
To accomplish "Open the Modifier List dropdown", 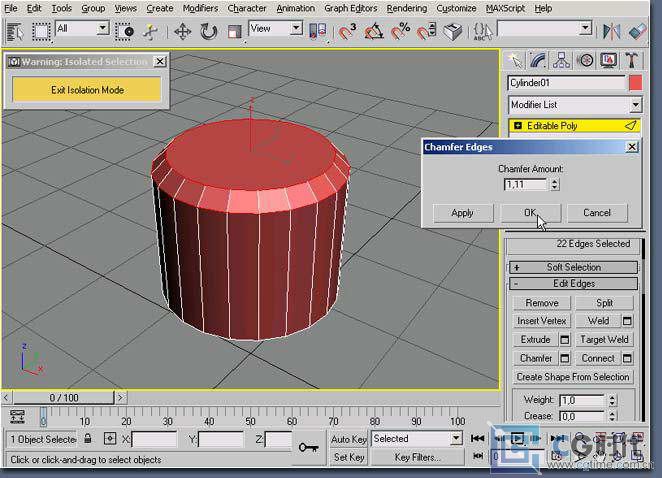I will coord(575,104).
